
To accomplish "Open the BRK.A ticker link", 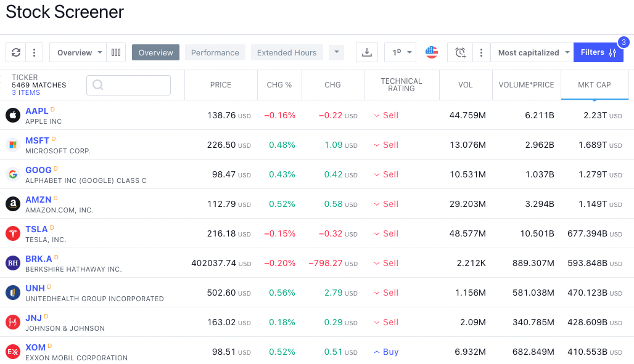I will (39, 259).
